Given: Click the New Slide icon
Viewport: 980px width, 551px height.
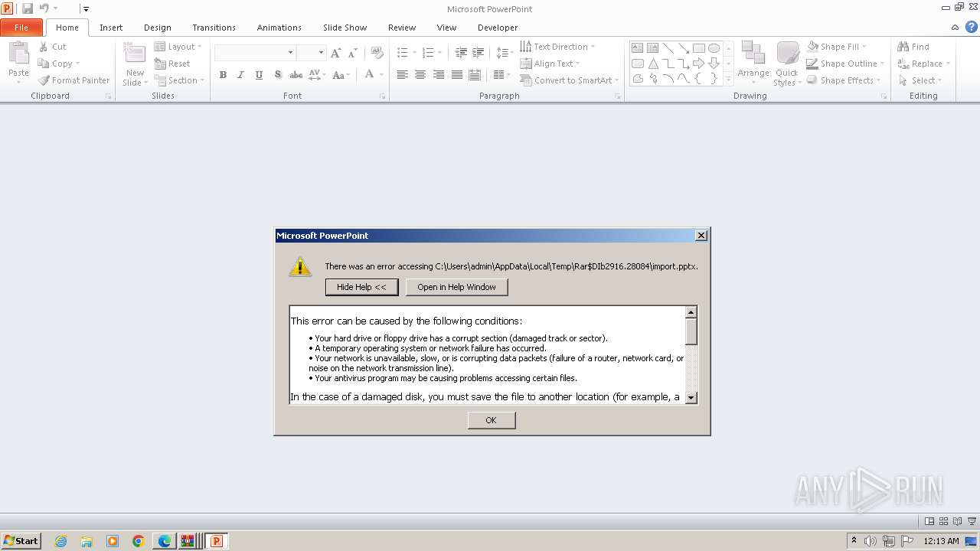Looking at the screenshot, I should coord(135,54).
